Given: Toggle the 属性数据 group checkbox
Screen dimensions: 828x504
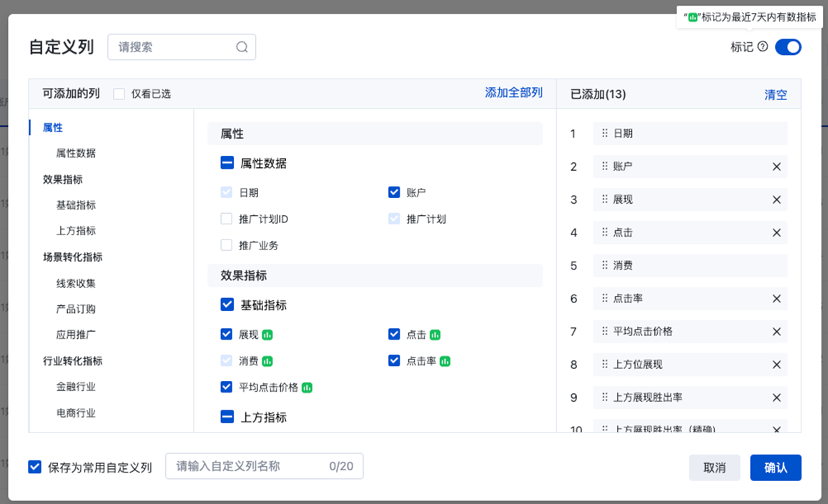Looking at the screenshot, I should [227, 164].
